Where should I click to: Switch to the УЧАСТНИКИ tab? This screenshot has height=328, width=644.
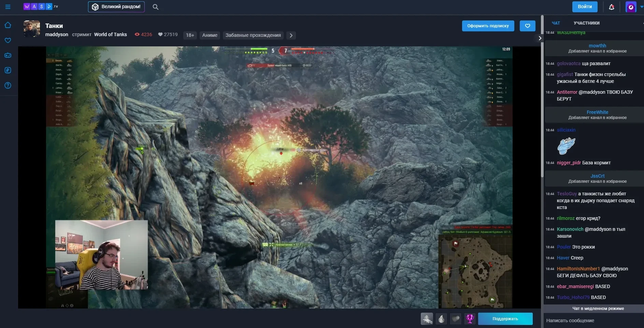pos(586,23)
